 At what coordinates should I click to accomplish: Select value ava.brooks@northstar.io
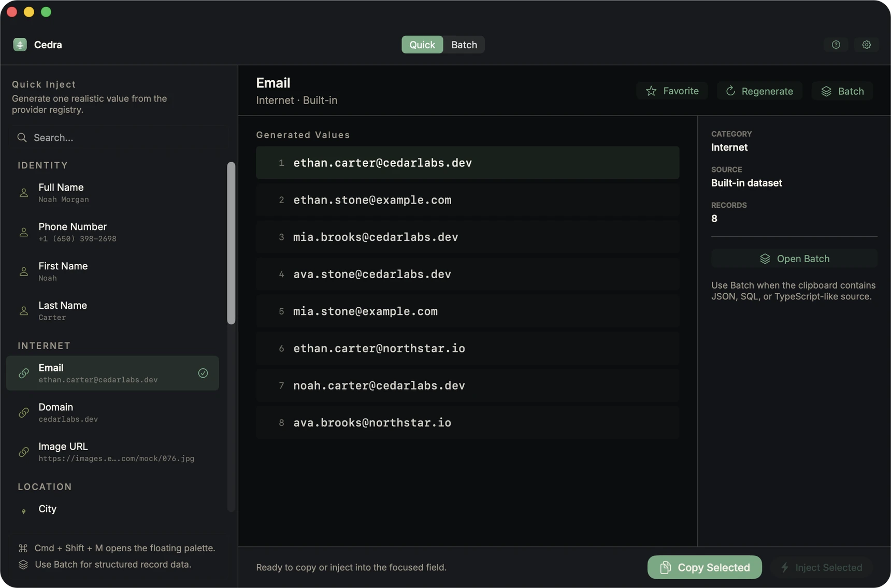click(467, 423)
